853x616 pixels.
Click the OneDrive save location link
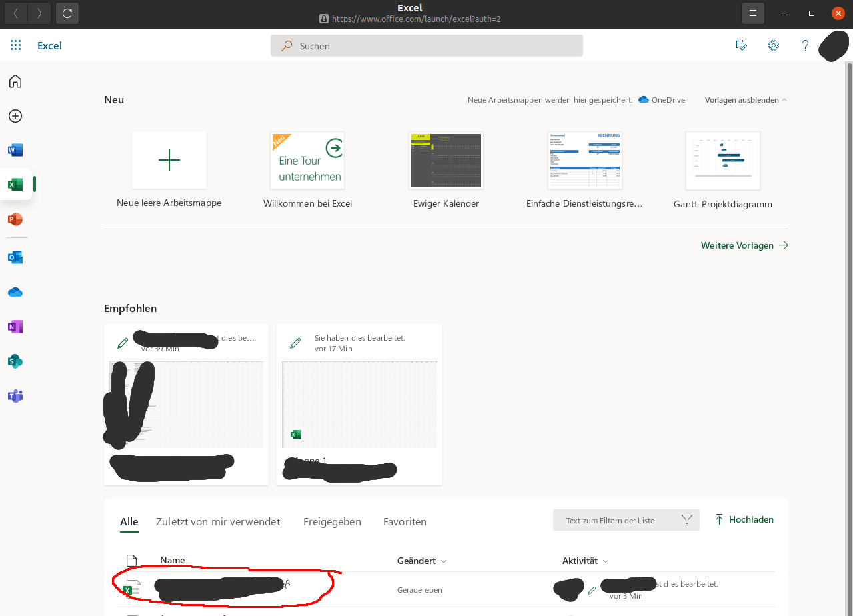(662, 100)
